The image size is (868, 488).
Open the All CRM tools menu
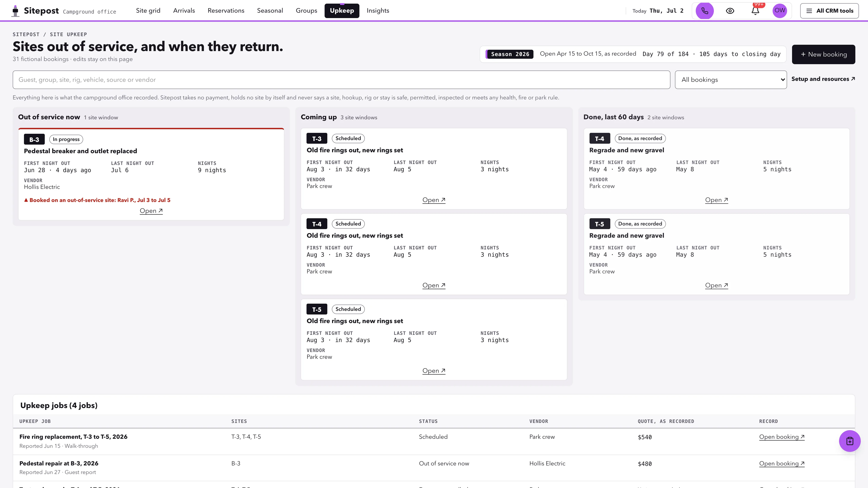pyautogui.click(x=830, y=11)
